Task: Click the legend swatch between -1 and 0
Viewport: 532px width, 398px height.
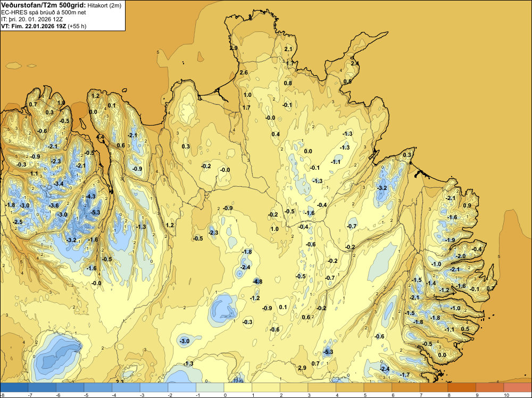Action: click(210, 387)
